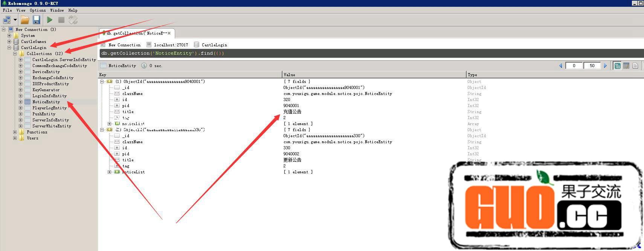Run the query with green play button

point(50,20)
